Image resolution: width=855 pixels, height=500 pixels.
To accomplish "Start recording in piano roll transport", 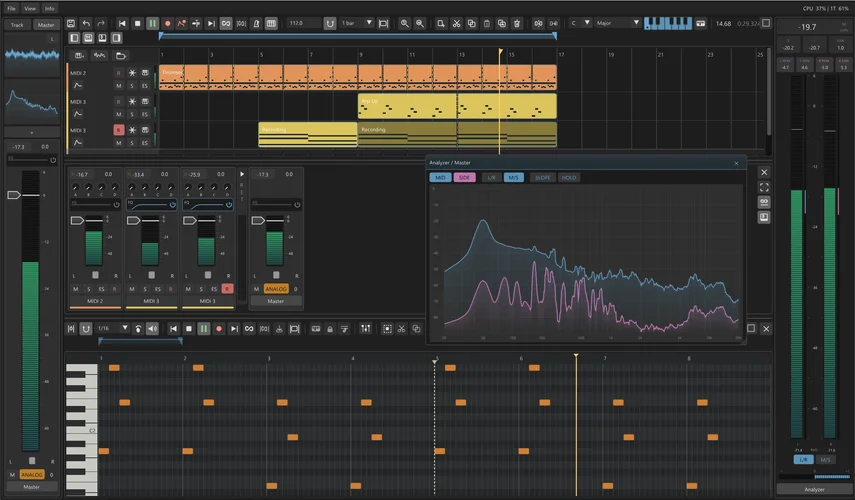I will pos(219,329).
